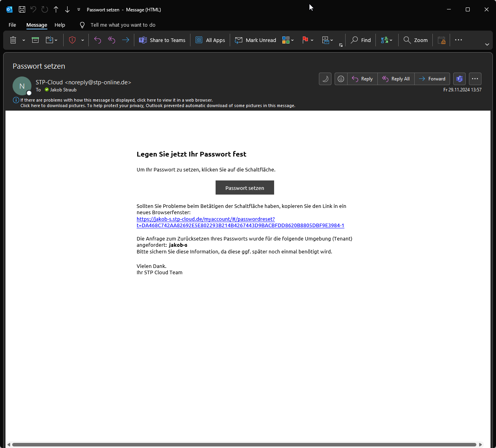
Task: Open the File menu
Action: pyautogui.click(x=13, y=25)
